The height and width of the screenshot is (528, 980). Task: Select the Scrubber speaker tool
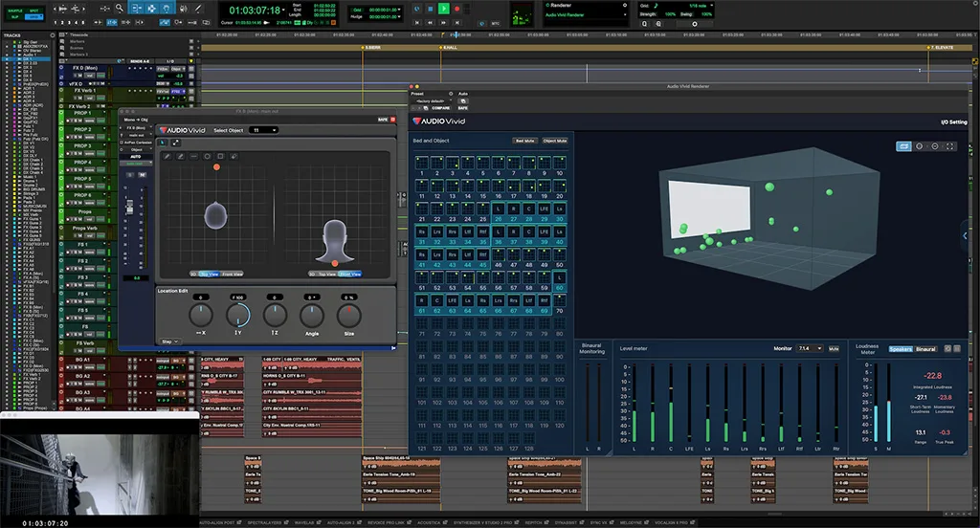click(x=183, y=8)
